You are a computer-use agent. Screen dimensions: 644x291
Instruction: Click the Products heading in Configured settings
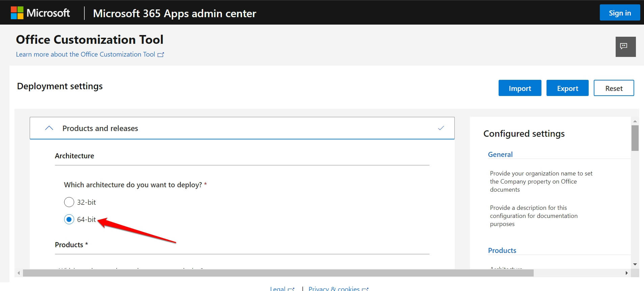[502, 250]
